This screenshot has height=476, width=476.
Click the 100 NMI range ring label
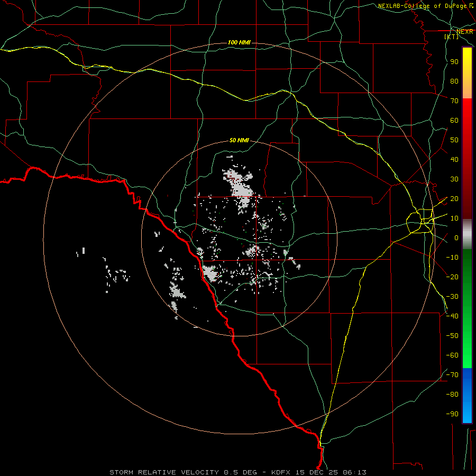click(x=239, y=42)
